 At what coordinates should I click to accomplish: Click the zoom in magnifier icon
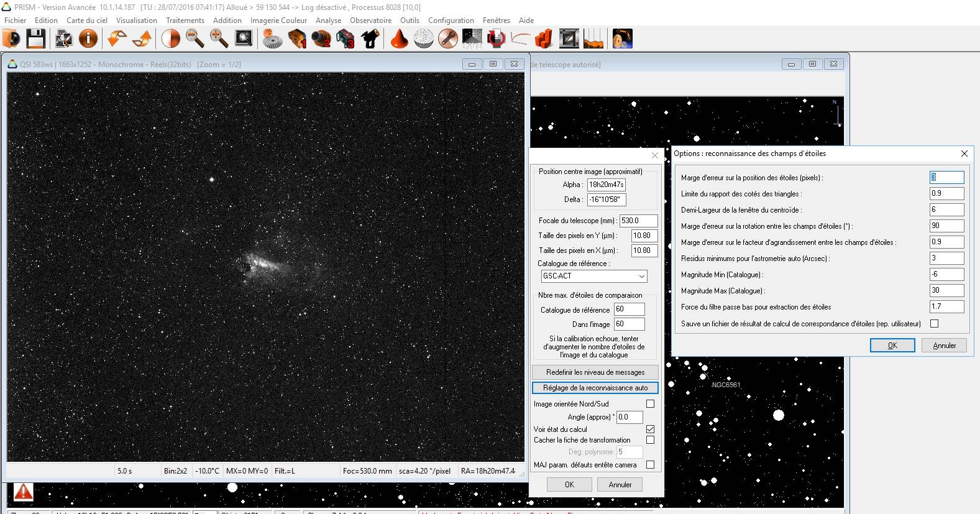pyautogui.click(x=218, y=39)
